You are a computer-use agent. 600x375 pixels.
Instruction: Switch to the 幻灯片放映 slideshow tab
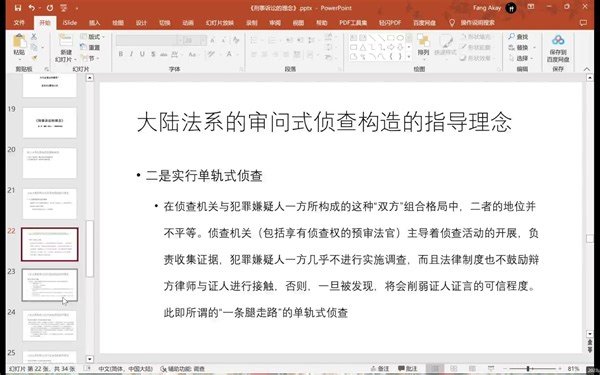pyautogui.click(x=220, y=23)
